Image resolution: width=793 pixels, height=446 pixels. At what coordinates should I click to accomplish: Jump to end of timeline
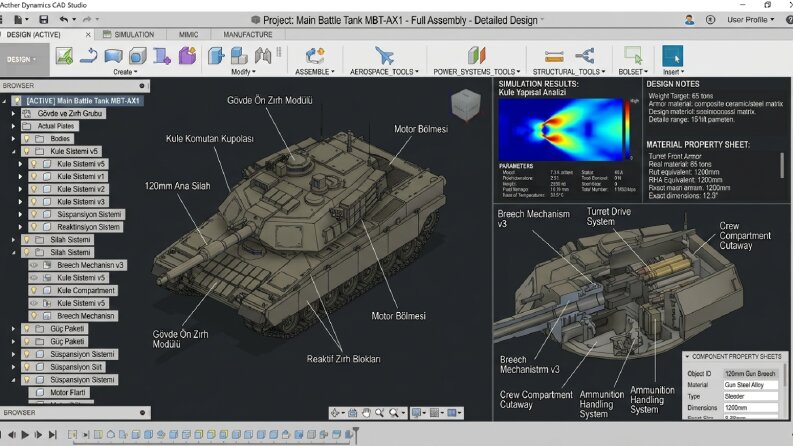point(53,434)
